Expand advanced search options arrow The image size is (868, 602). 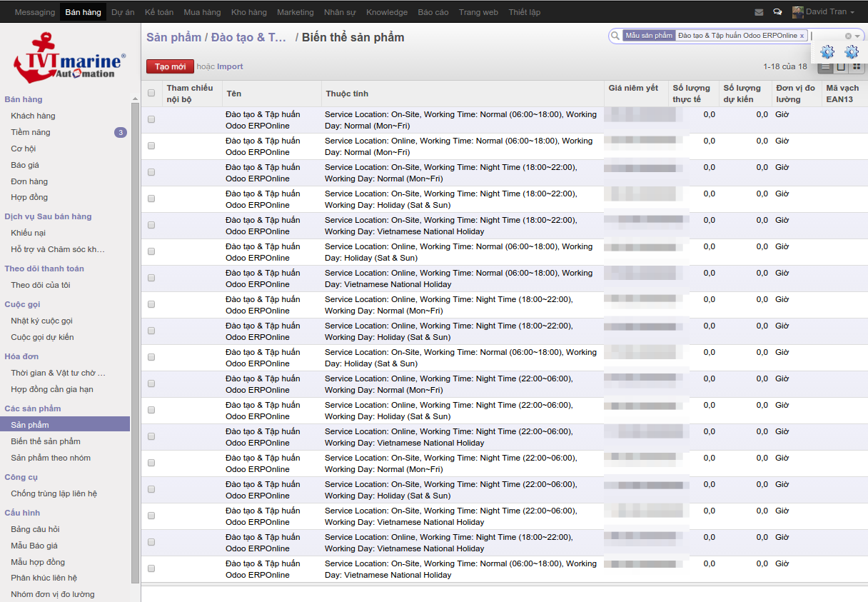coord(857,36)
